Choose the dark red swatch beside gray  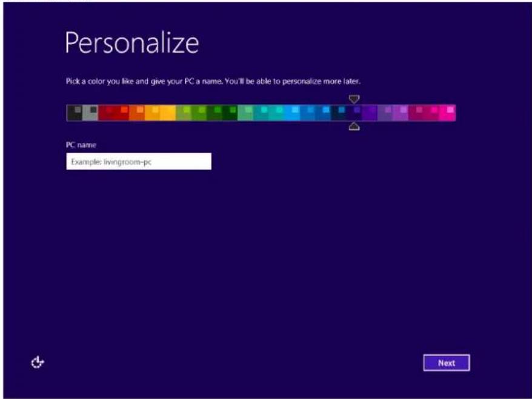(x=106, y=113)
